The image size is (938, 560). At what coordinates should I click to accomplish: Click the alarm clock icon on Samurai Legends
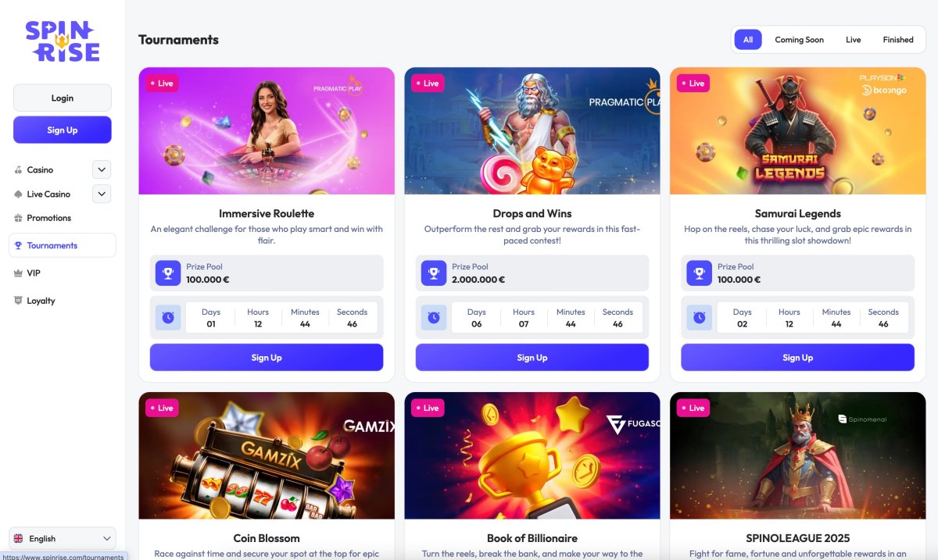pos(699,317)
